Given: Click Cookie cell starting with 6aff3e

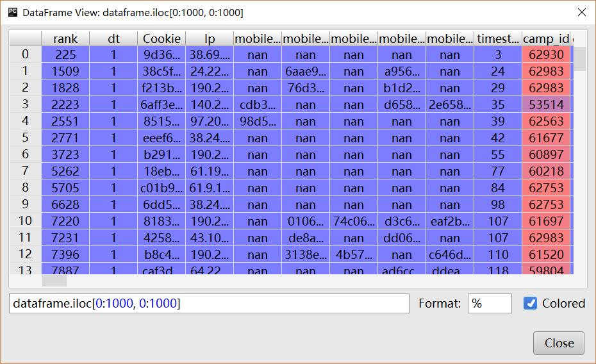Looking at the screenshot, I should point(161,104).
